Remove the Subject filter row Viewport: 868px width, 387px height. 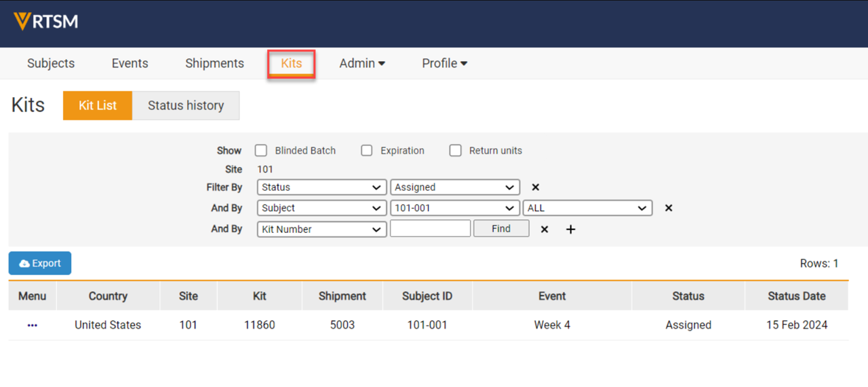[x=668, y=208]
